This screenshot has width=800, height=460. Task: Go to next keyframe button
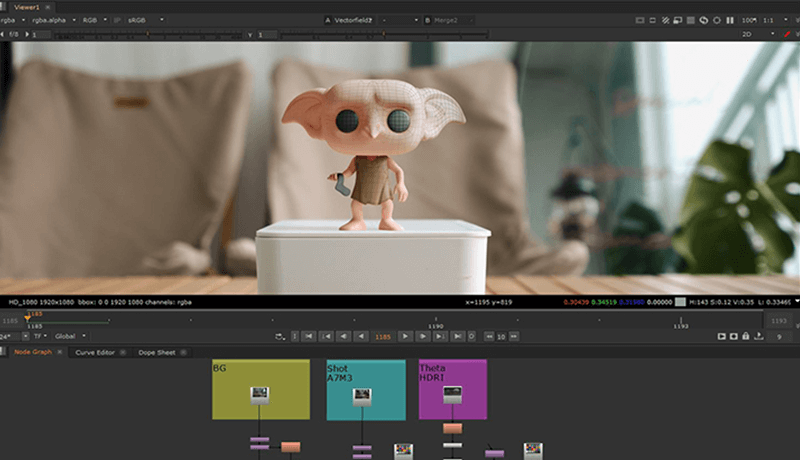point(440,337)
